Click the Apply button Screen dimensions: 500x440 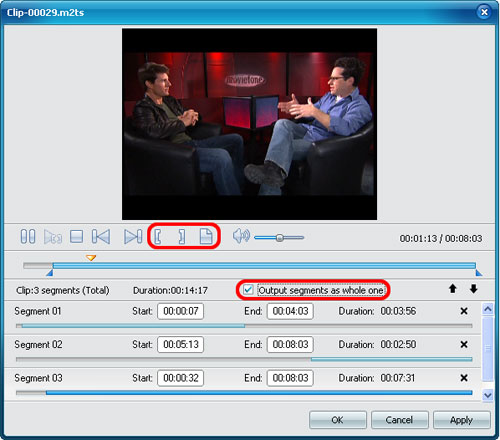461,420
